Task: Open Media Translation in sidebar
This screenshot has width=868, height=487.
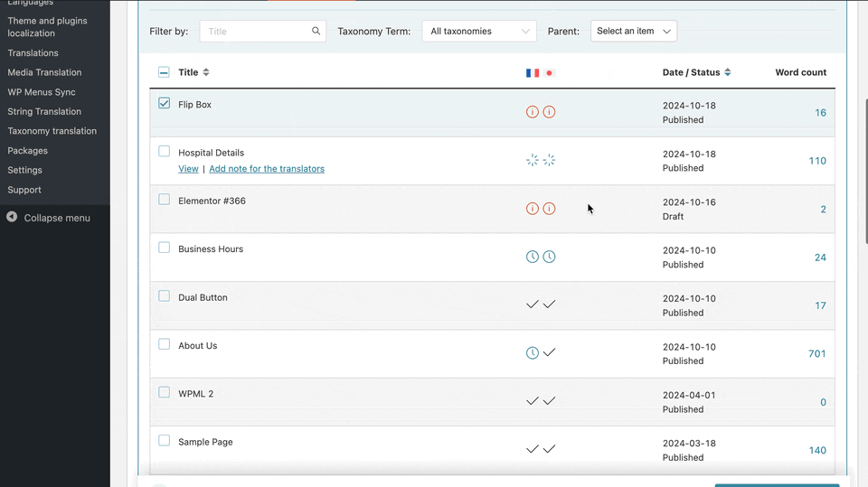Action: point(44,72)
